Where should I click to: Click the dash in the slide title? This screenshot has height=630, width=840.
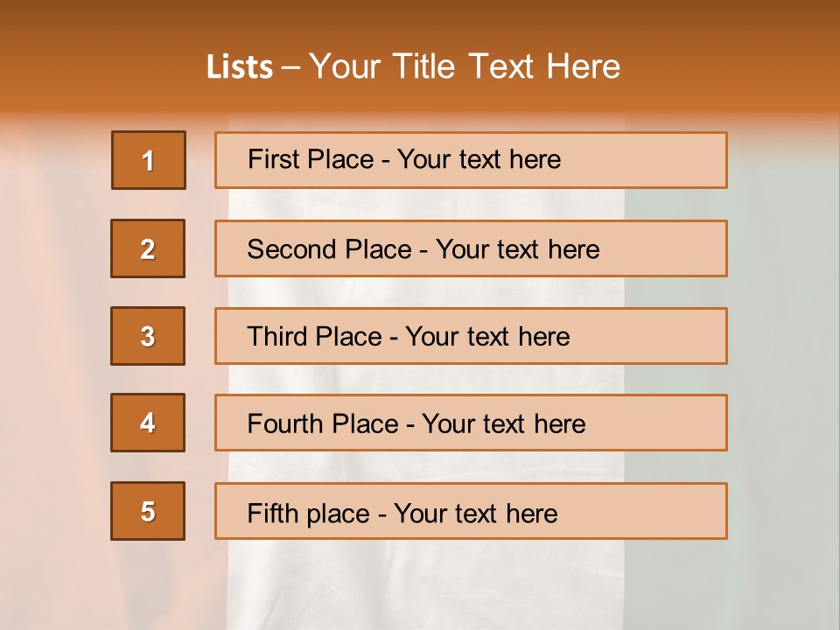[290, 67]
